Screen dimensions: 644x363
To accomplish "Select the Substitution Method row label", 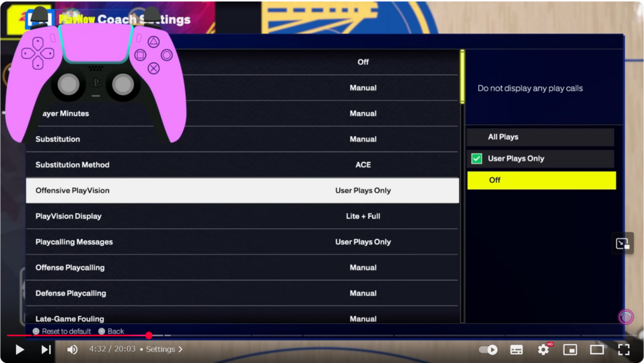I will coord(72,165).
